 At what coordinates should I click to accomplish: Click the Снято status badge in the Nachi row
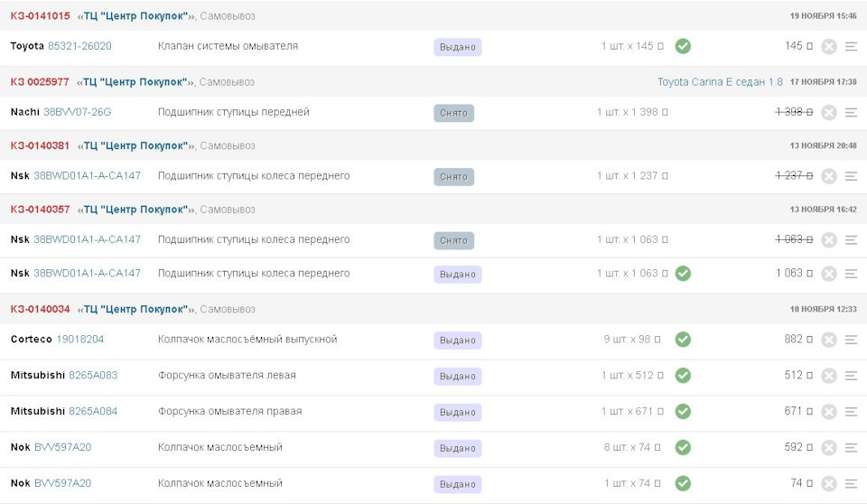453,113
